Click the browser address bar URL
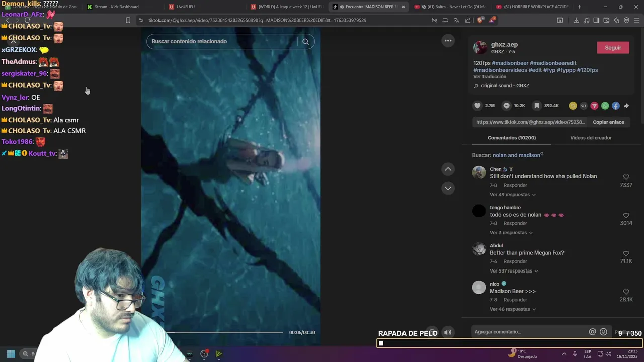 coord(258,20)
